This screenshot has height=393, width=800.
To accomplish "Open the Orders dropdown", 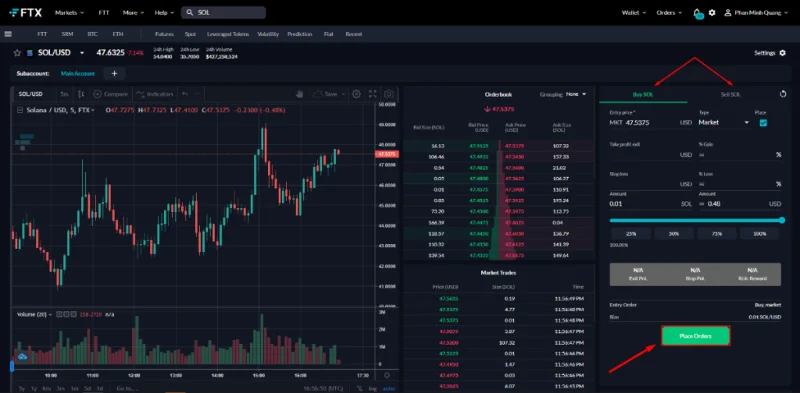I will tap(669, 13).
